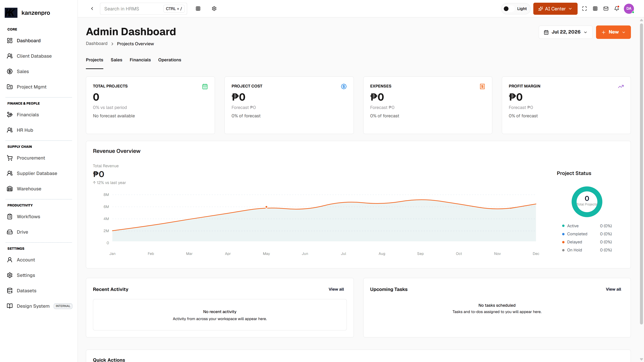Switch to the Sales tab
Screen dimensions: 644x362
pos(117,60)
